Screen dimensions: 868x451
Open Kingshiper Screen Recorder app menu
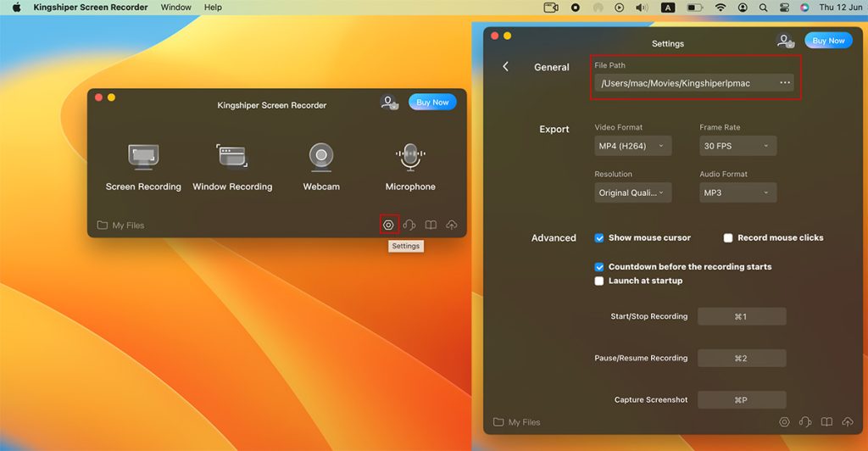[90, 7]
